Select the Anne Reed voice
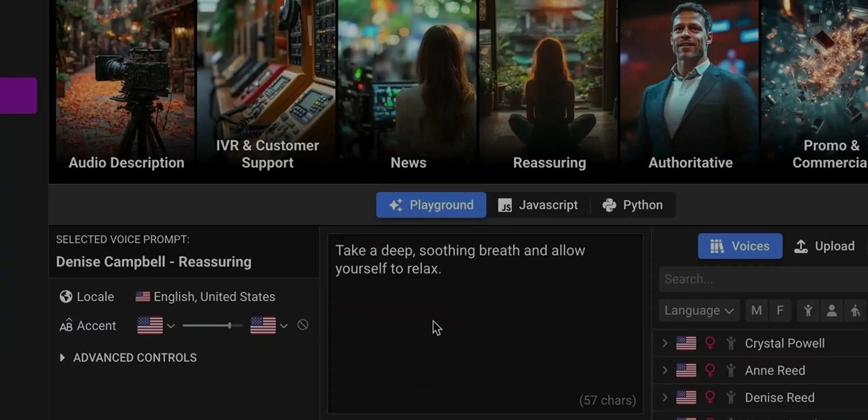The width and height of the screenshot is (868, 420). (x=775, y=370)
